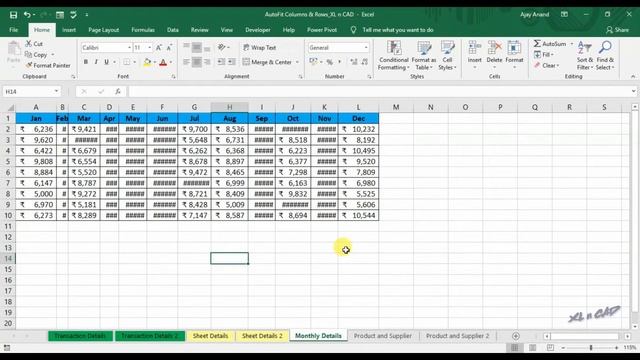The height and width of the screenshot is (360, 640).
Task: Open the Font dialog launcher
Action: tap(173, 77)
